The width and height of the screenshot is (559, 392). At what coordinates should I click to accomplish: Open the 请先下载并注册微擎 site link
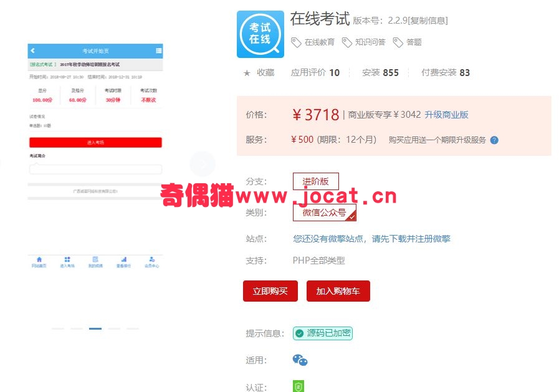pyautogui.click(x=411, y=239)
